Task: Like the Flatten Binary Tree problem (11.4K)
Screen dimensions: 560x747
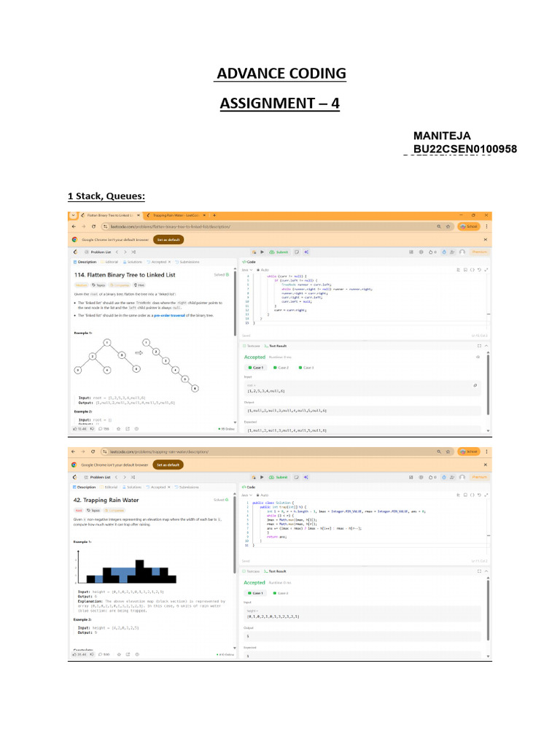Action: click(x=80, y=429)
